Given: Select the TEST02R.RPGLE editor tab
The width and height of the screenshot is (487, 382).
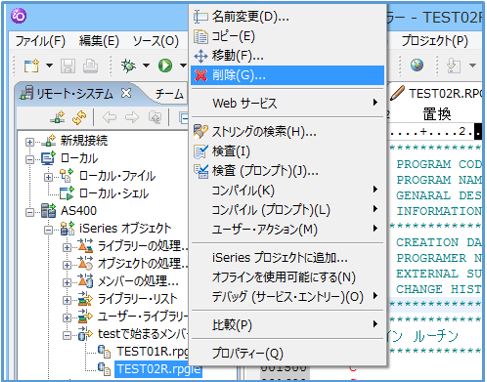Looking at the screenshot, I should click(437, 93).
